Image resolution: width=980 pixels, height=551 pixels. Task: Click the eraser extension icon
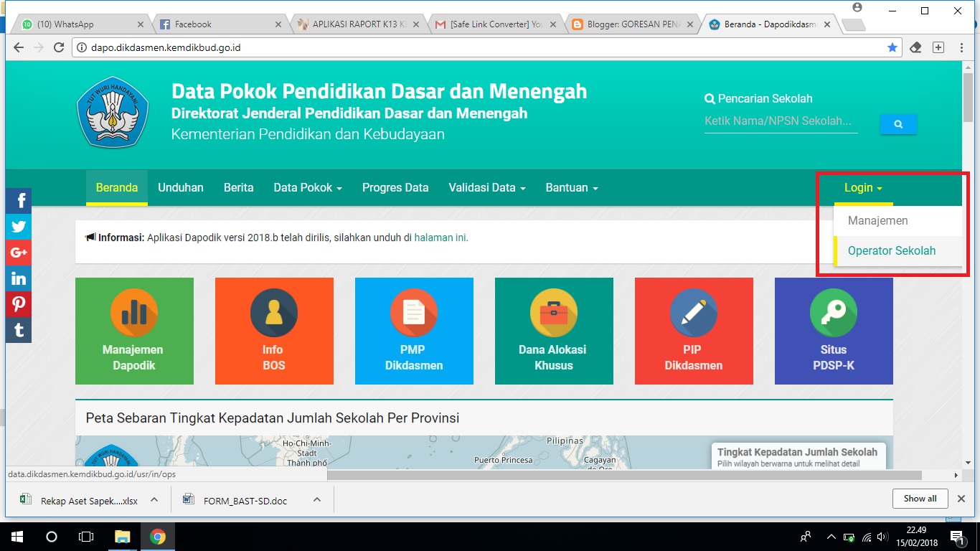coord(915,47)
